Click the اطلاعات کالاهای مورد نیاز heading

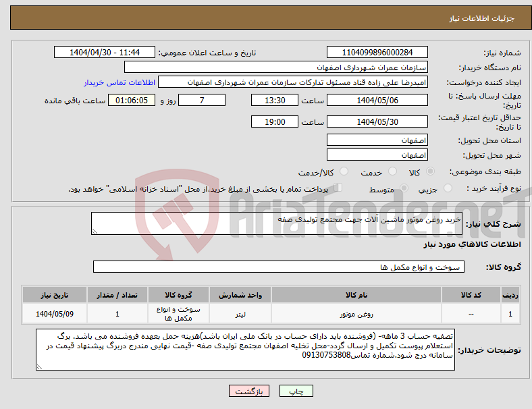click(x=472, y=244)
